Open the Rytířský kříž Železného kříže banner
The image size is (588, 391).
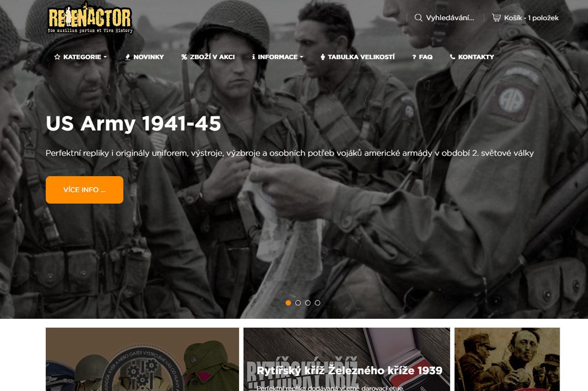coord(347,359)
